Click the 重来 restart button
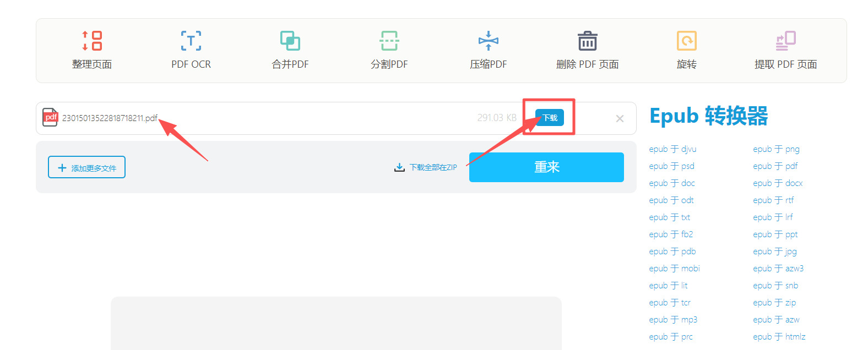Viewport: 868px width, 350px height. point(546,167)
